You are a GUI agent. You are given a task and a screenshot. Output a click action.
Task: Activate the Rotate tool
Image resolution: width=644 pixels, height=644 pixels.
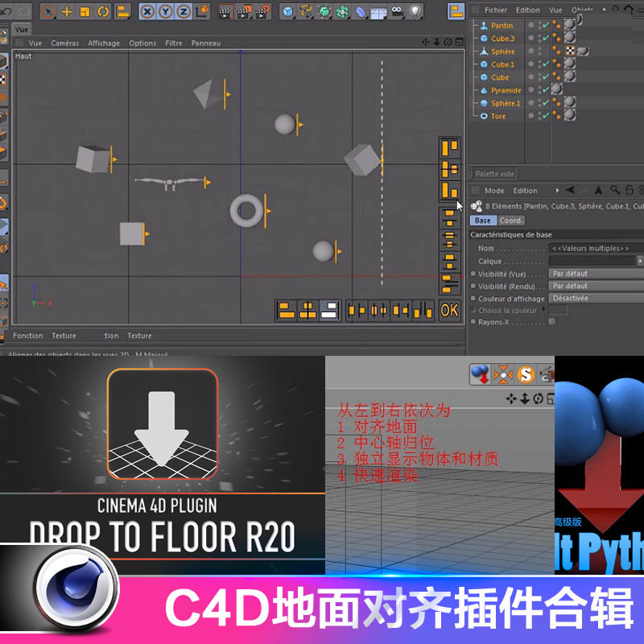(x=103, y=11)
